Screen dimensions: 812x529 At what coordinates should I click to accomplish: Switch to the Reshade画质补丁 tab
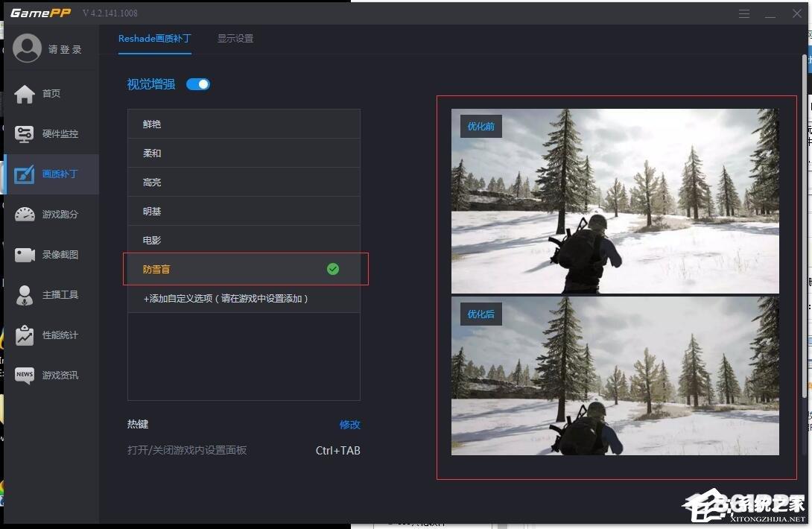click(x=154, y=38)
